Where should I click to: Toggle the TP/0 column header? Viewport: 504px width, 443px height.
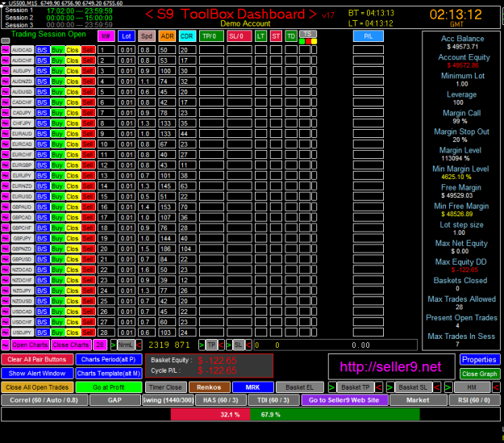coord(211,36)
